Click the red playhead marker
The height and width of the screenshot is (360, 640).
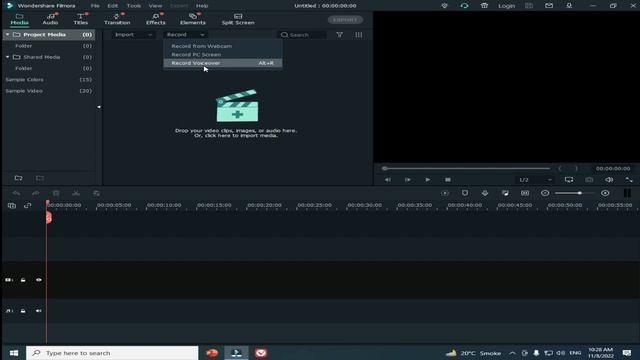[x=49, y=217]
